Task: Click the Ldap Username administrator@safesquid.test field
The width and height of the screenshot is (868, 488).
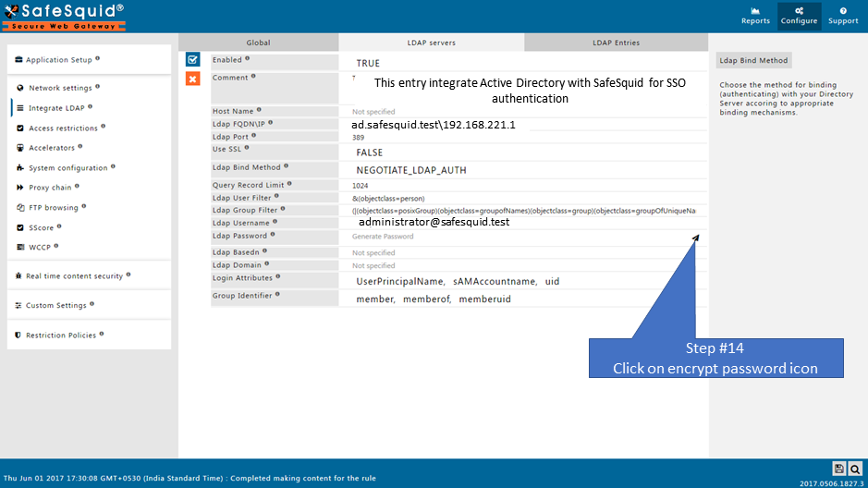Action: (523, 223)
